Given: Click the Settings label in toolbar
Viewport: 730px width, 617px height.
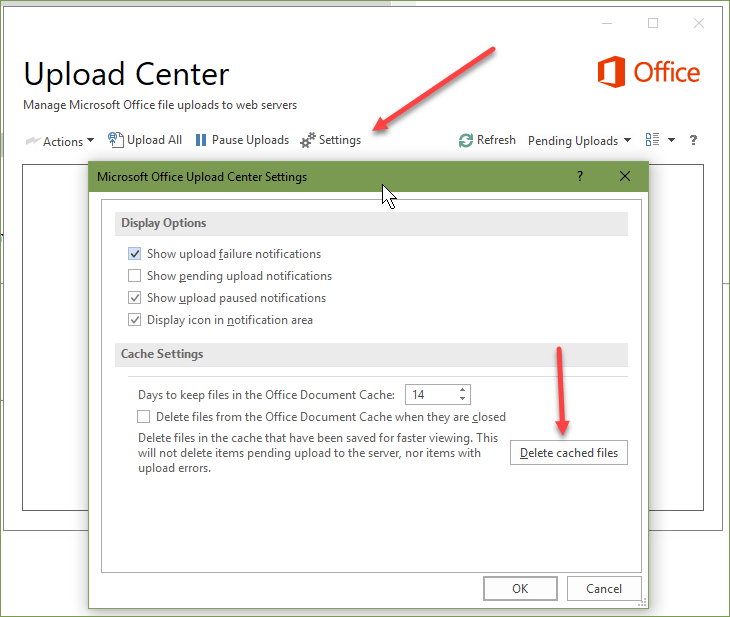Looking at the screenshot, I should (x=340, y=140).
